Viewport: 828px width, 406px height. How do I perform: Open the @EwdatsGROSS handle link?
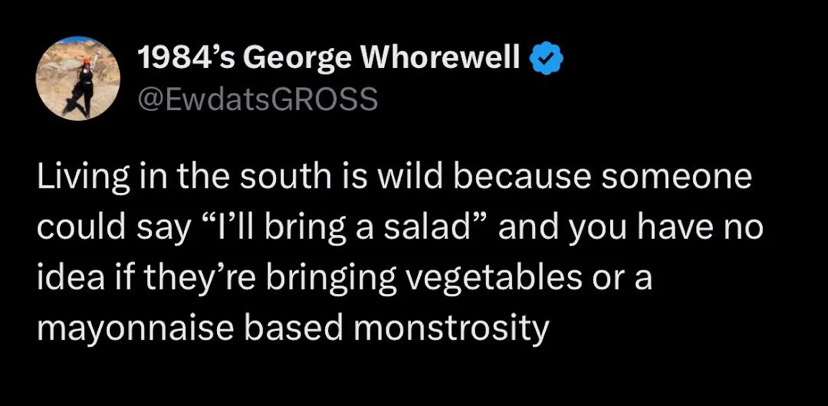coord(257,98)
